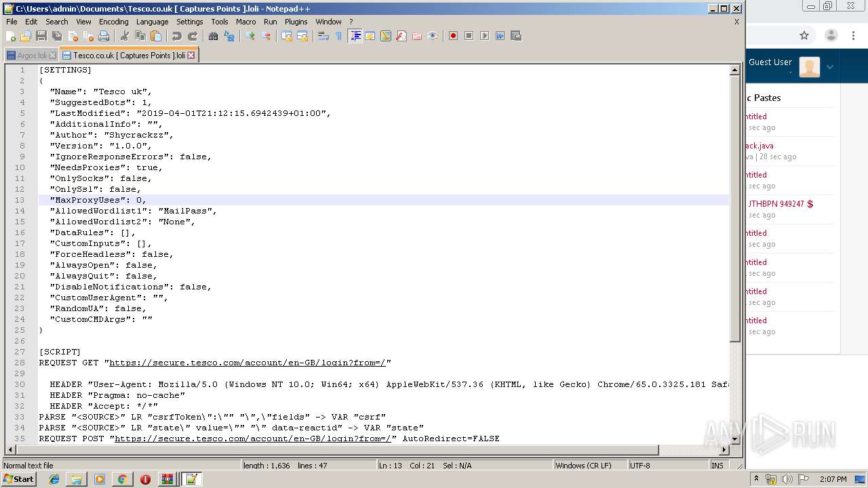Toggle the Monitoring eye icon

pos(433,36)
